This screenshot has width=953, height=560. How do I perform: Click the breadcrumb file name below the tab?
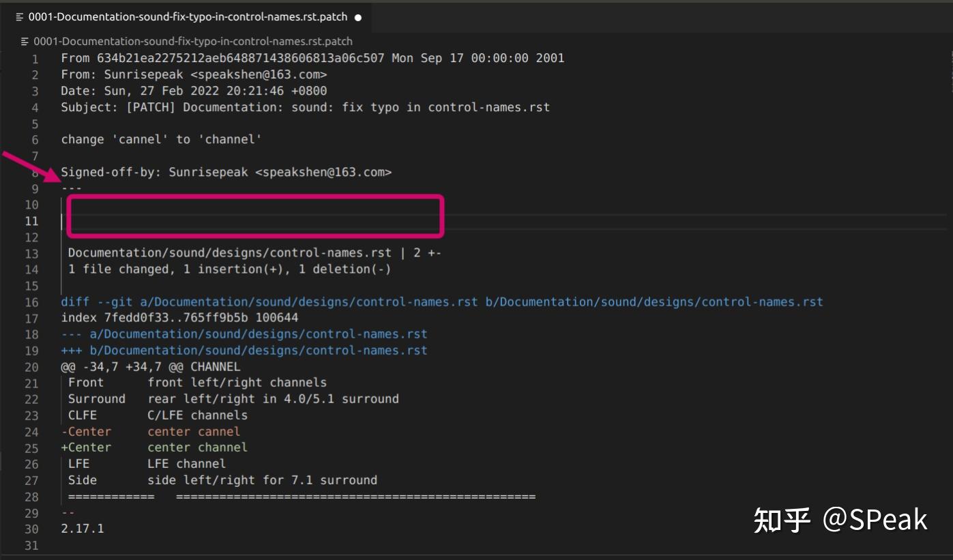(193, 41)
